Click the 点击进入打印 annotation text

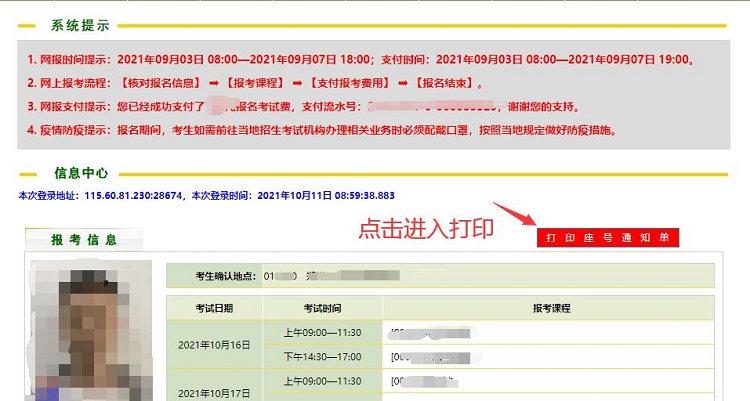[426, 229]
